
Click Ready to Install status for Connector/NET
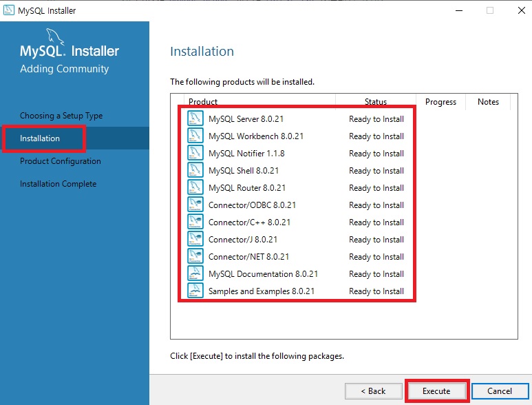pos(376,257)
